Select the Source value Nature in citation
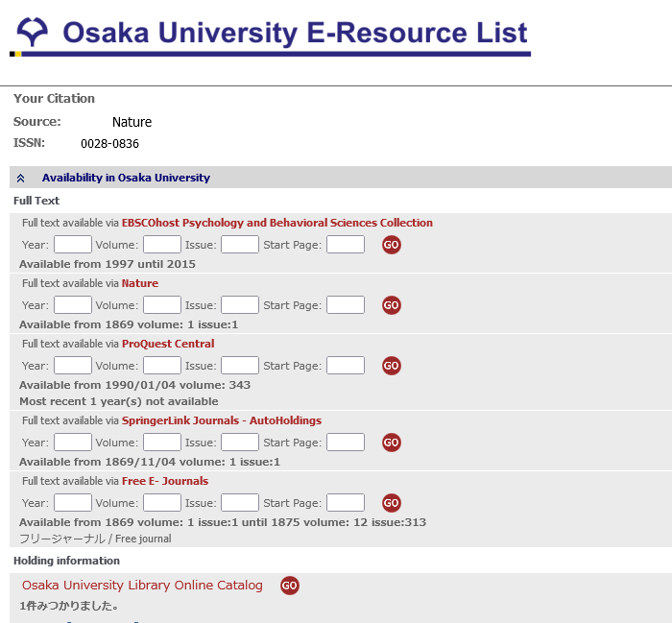This screenshot has width=672, height=623. (x=132, y=122)
